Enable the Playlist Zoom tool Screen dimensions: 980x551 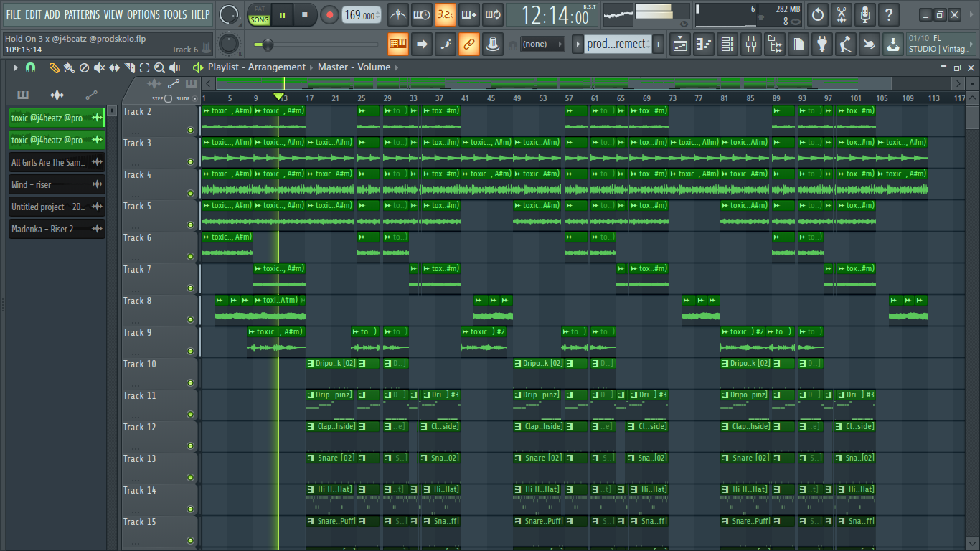tap(160, 67)
